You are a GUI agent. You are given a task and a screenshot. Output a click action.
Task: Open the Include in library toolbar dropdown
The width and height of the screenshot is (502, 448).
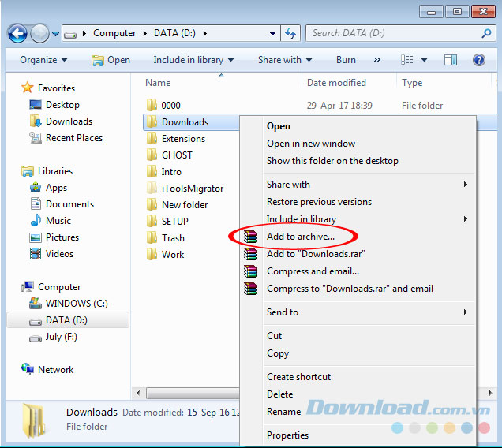[x=193, y=60]
